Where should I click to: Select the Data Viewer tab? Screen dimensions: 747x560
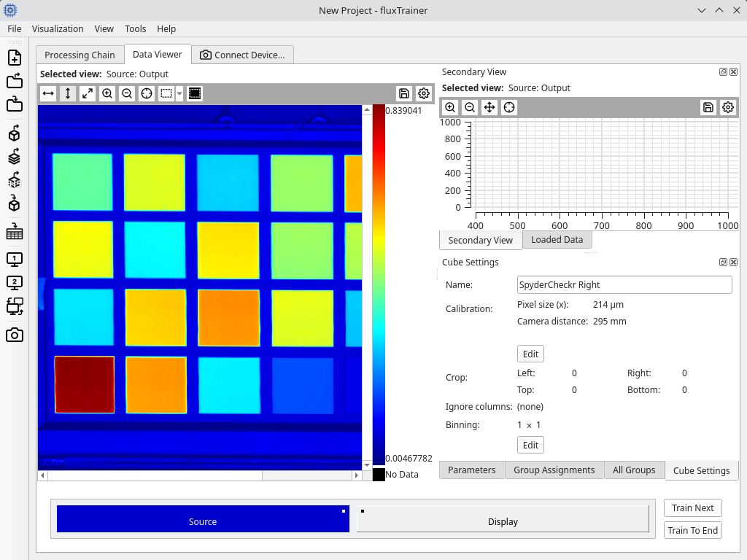pyautogui.click(x=158, y=54)
